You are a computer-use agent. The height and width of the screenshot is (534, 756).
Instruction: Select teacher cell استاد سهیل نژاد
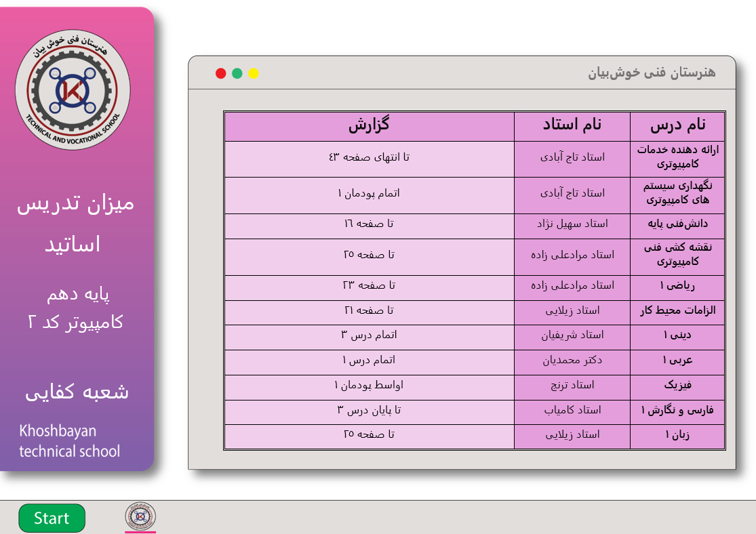point(572,224)
